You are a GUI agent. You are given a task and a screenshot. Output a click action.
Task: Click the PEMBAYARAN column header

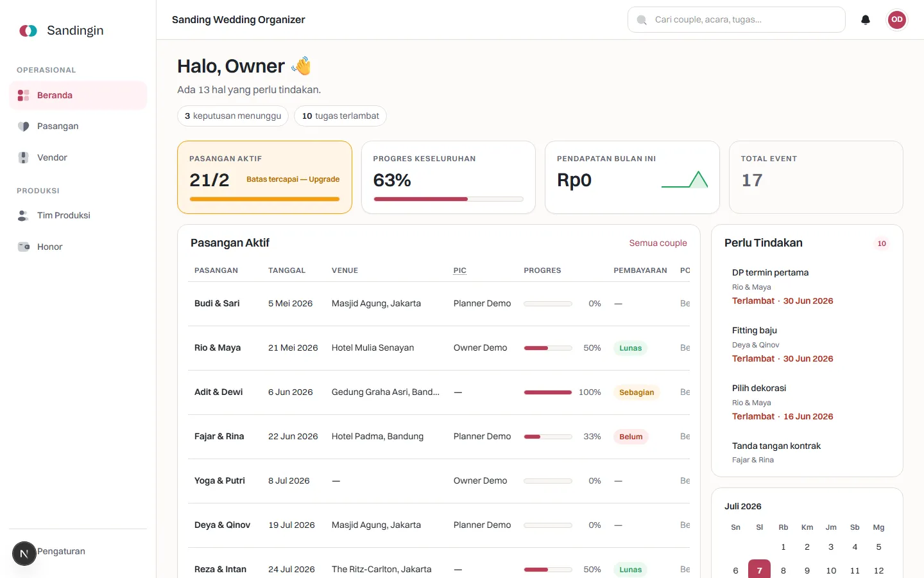click(x=640, y=270)
